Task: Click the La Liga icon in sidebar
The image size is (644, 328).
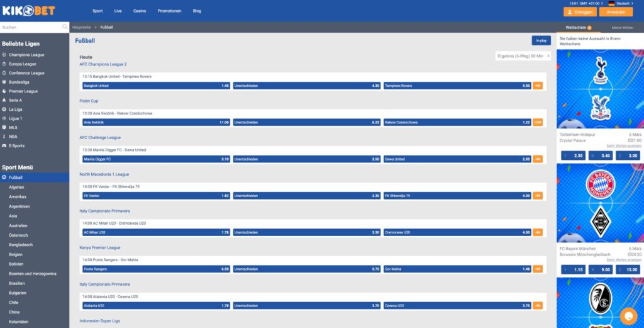Action: [x=4, y=110]
